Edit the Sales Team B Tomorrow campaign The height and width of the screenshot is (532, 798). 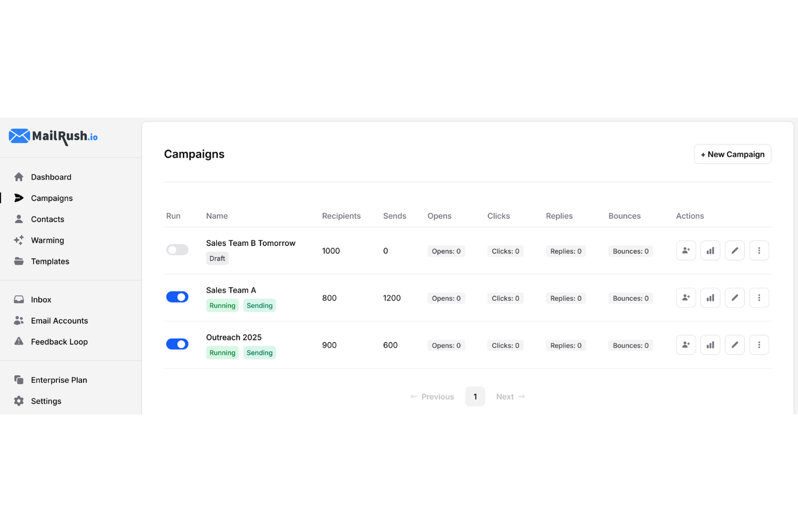click(x=734, y=250)
